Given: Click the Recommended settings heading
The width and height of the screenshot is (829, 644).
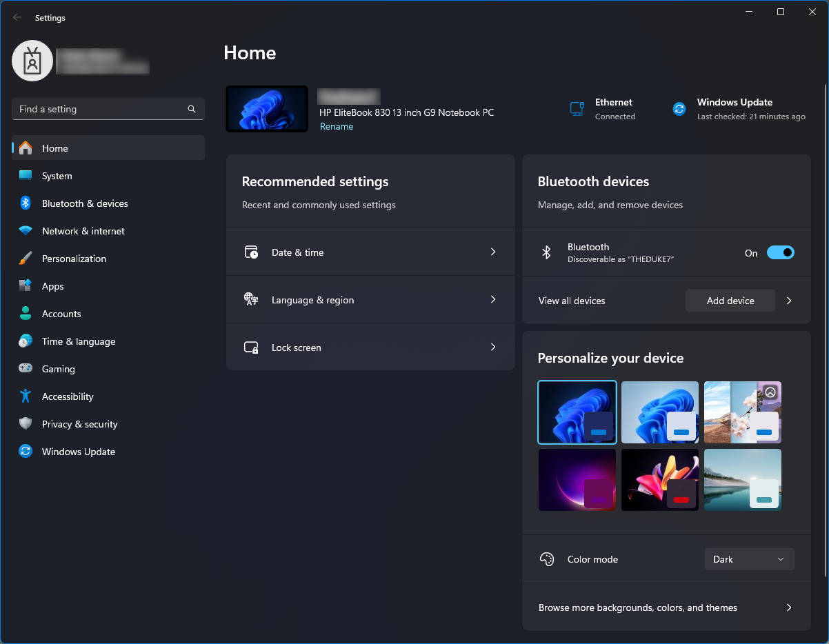Looking at the screenshot, I should pyautogui.click(x=315, y=181).
